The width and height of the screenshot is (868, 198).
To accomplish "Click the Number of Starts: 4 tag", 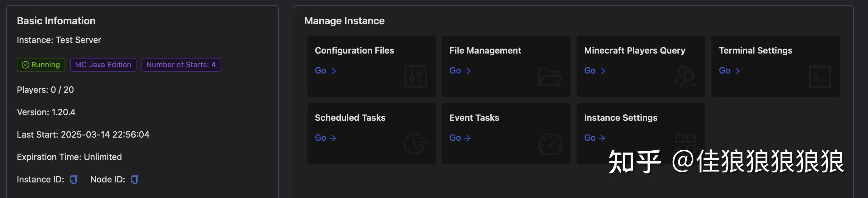I will [x=181, y=65].
